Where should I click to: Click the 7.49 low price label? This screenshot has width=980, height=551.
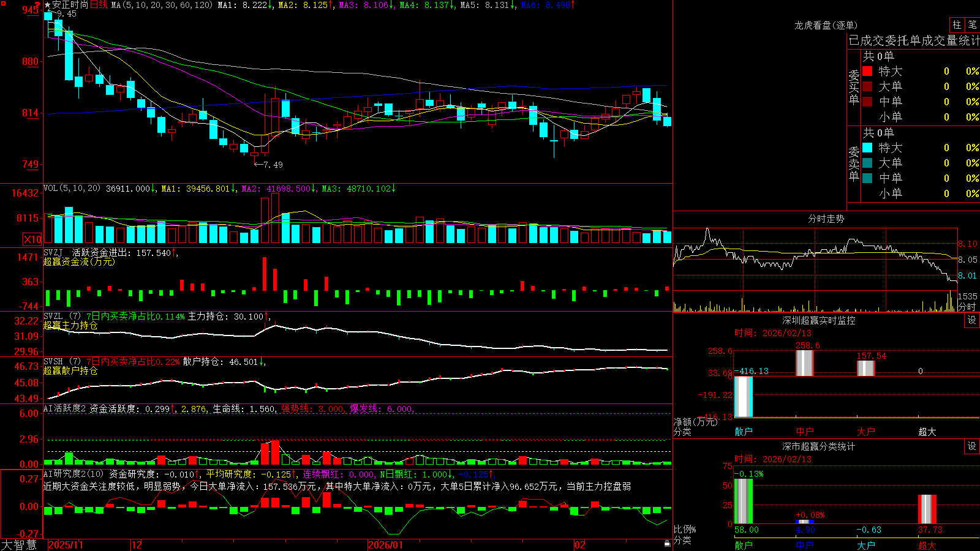point(273,165)
